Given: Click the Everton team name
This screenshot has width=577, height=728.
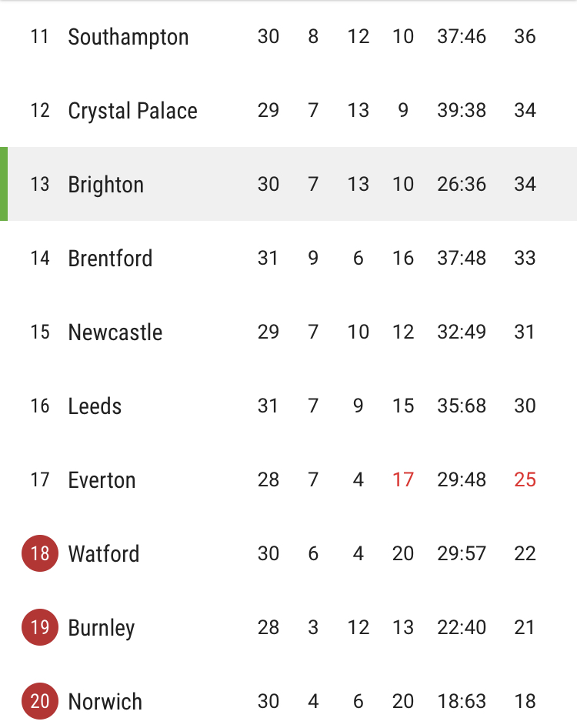Looking at the screenshot, I should (102, 479).
